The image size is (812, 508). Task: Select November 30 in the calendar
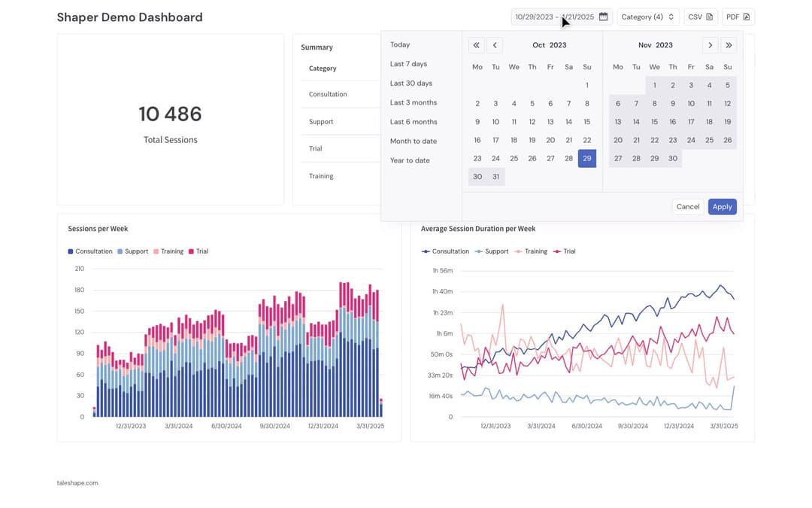click(x=673, y=159)
